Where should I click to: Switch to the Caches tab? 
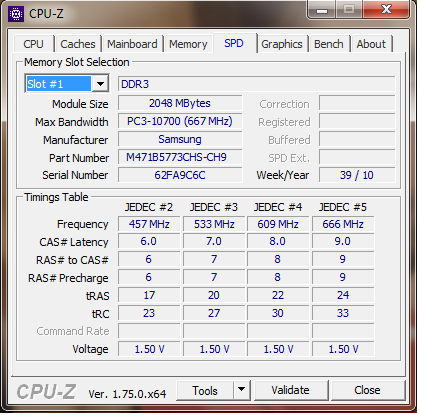click(x=78, y=44)
